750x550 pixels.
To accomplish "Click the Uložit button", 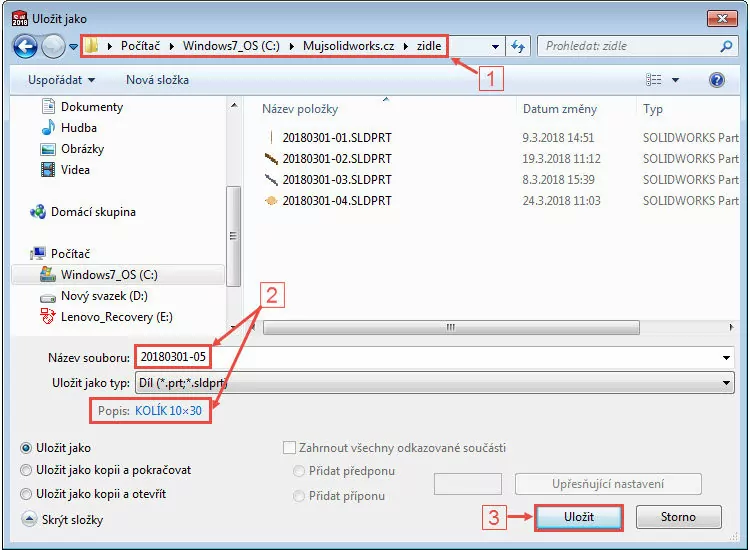I will 579,517.
